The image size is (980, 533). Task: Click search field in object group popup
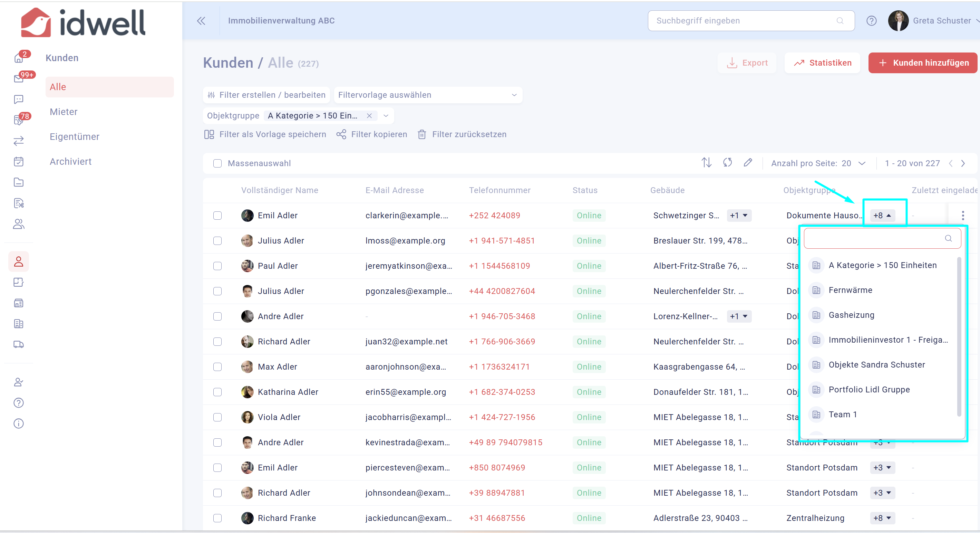coord(882,238)
